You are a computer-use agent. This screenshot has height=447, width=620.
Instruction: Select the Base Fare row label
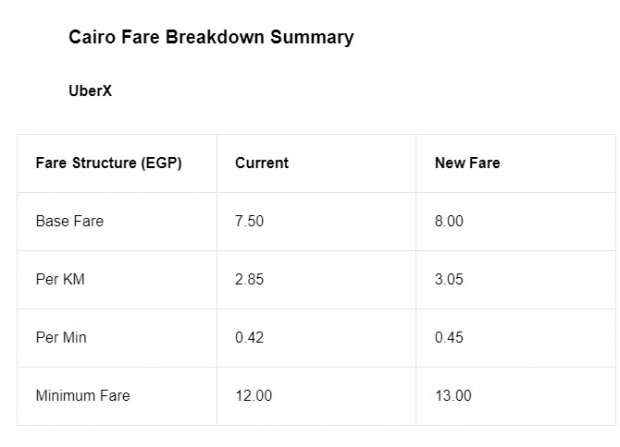pyautogui.click(x=70, y=221)
